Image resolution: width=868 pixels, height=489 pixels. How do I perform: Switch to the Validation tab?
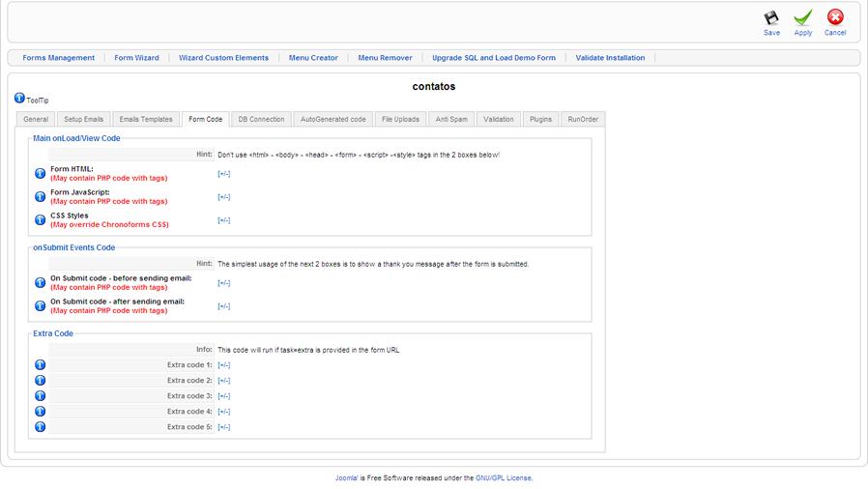point(499,119)
